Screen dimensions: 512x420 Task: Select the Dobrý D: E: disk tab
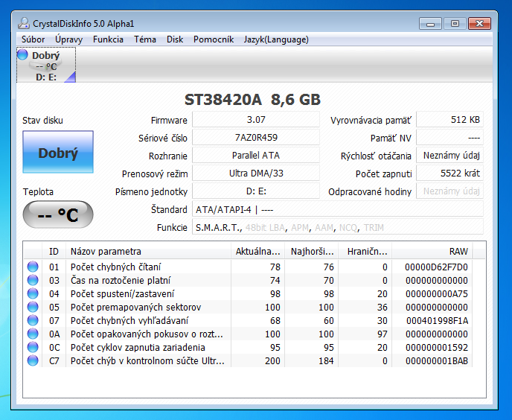click(46, 65)
